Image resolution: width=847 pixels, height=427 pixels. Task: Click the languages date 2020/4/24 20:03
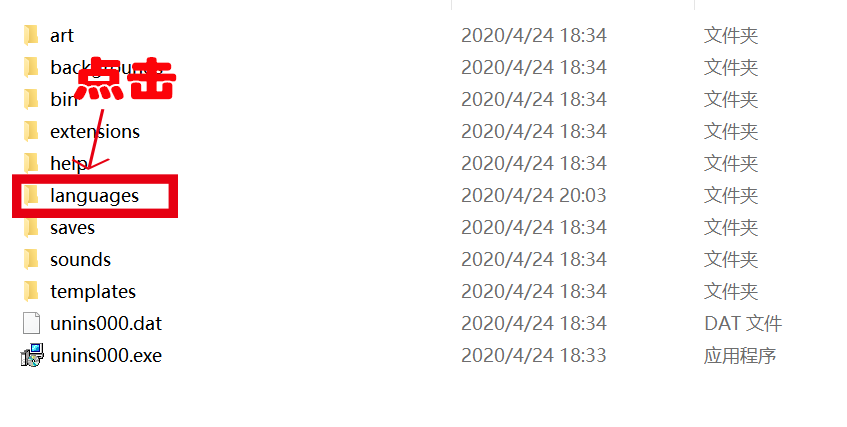click(534, 195)
